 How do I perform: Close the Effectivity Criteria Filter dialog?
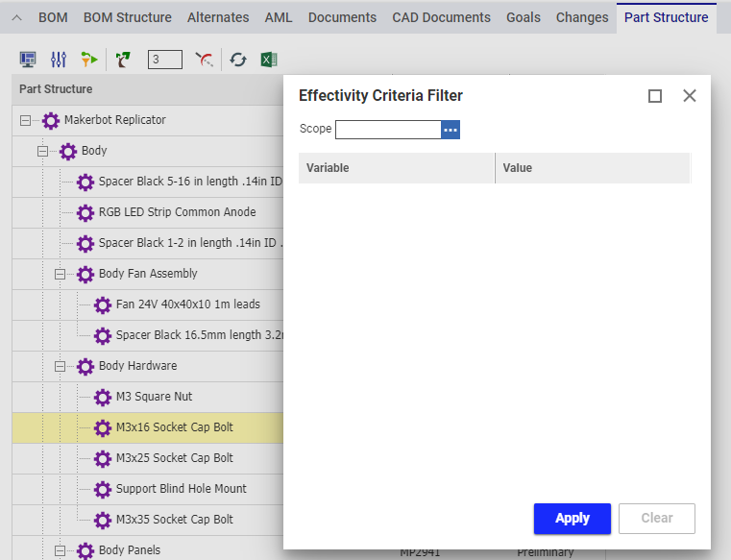690,96
